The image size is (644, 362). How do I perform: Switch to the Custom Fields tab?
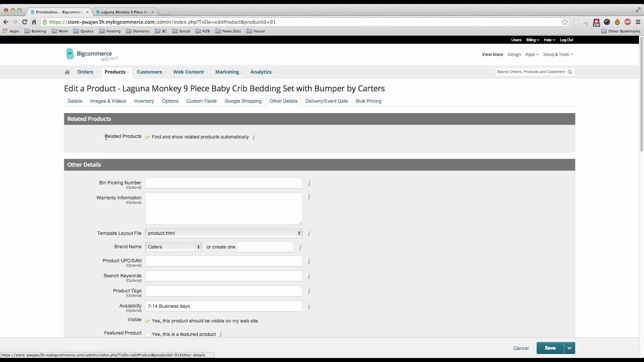pyautogui.click(x=201, y=101)
